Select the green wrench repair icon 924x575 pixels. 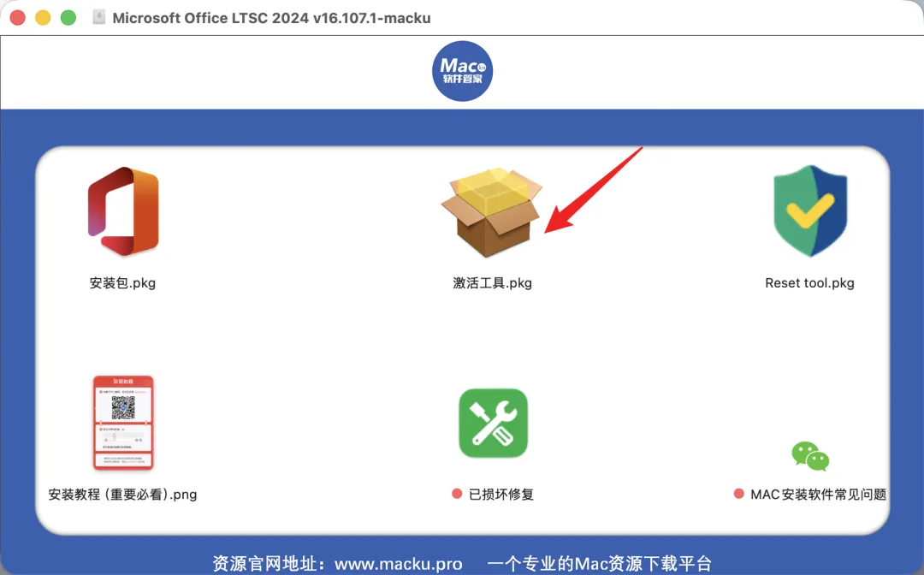pyautogui.click(x=494, y=423)
